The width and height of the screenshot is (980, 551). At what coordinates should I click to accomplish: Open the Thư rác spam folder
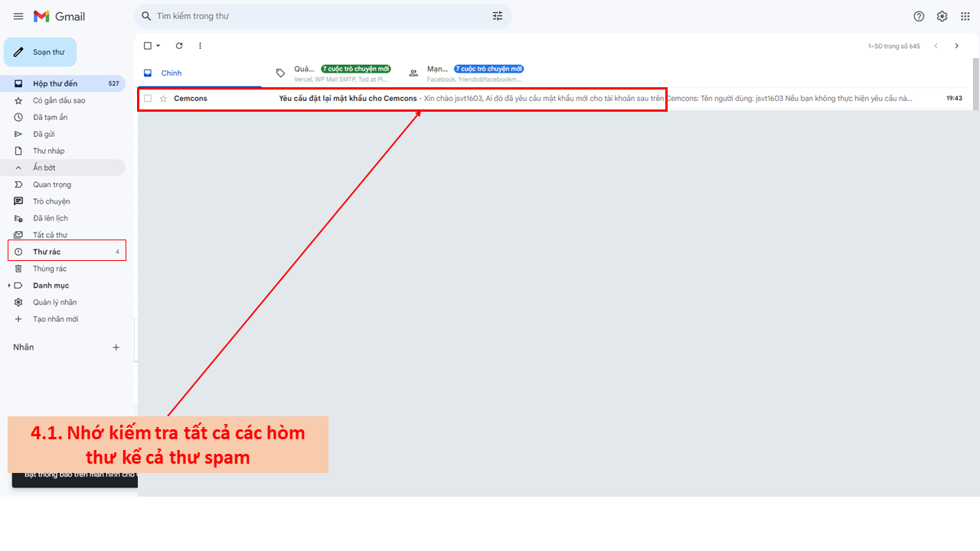(x=47, y=252)
